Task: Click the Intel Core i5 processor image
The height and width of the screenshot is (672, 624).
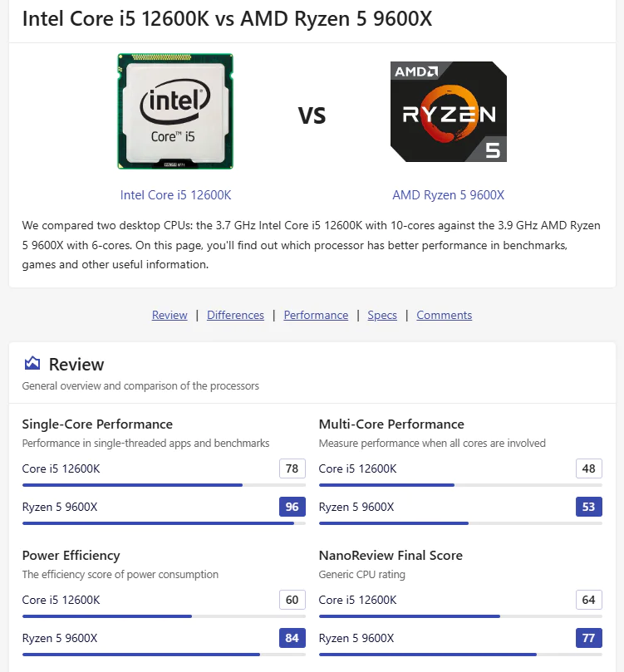Action: click(x=175, y=112)
